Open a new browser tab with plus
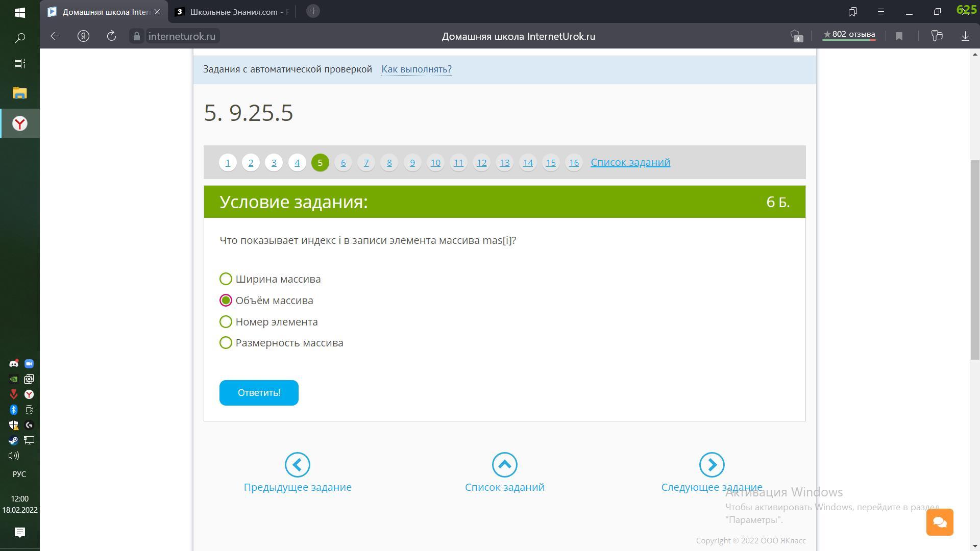 313,11
